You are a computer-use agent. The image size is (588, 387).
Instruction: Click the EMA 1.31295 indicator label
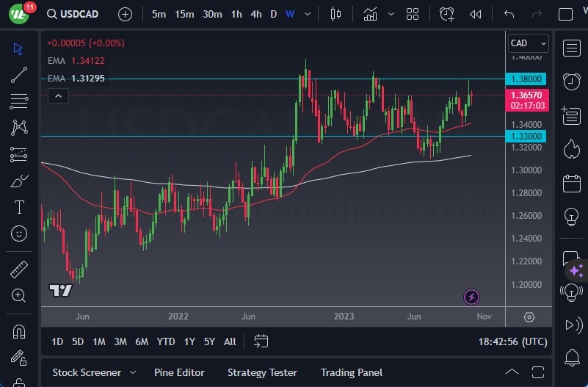click(76, 79)
